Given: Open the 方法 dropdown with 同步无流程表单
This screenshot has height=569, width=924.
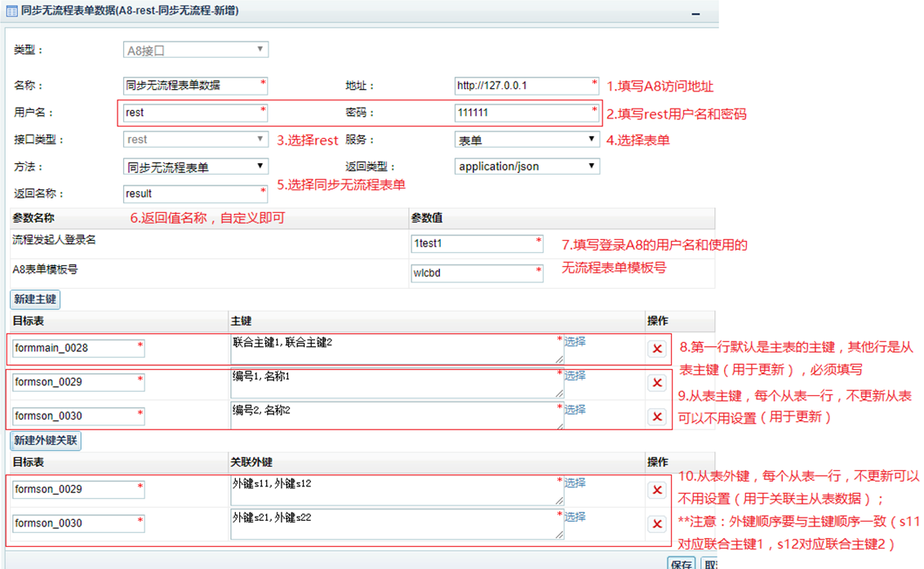Looking at the screenshot, I should (x=195, y=167).
